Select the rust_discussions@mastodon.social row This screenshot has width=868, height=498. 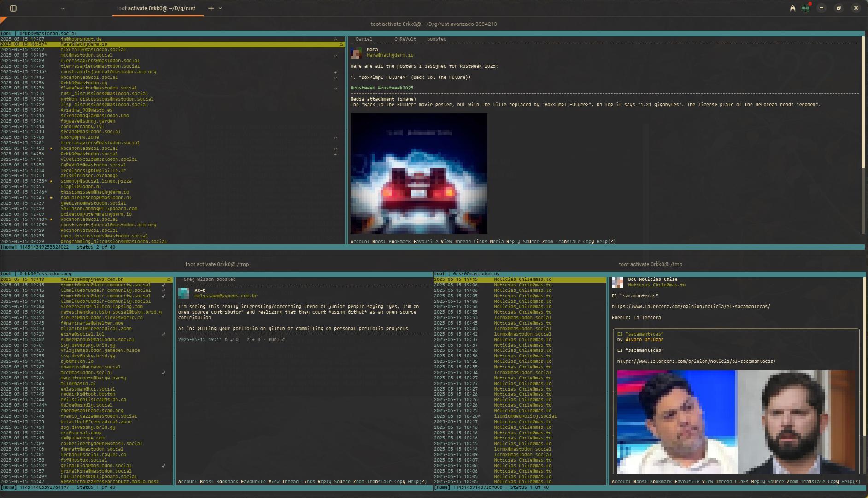point(172,94)
